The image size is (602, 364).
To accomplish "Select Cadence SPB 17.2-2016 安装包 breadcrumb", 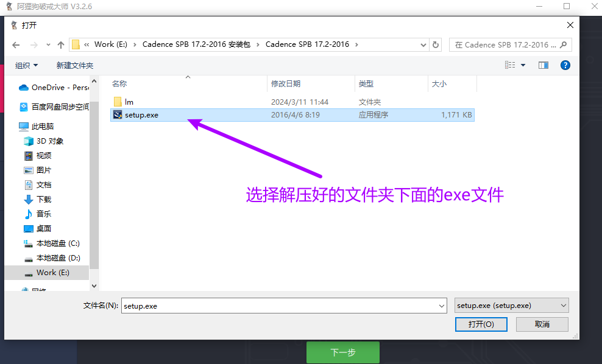I will [x=196, y=44].
